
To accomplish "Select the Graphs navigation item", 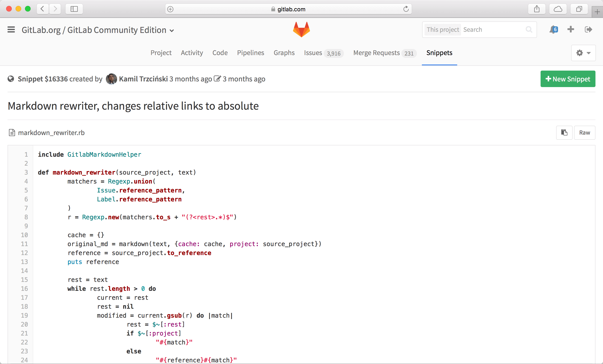I will tap(284, 53).
